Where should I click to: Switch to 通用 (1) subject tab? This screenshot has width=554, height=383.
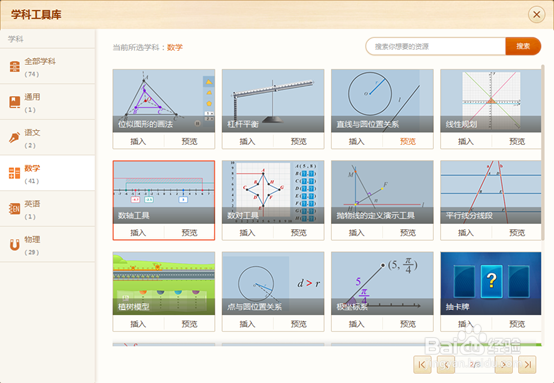point(47,102)
